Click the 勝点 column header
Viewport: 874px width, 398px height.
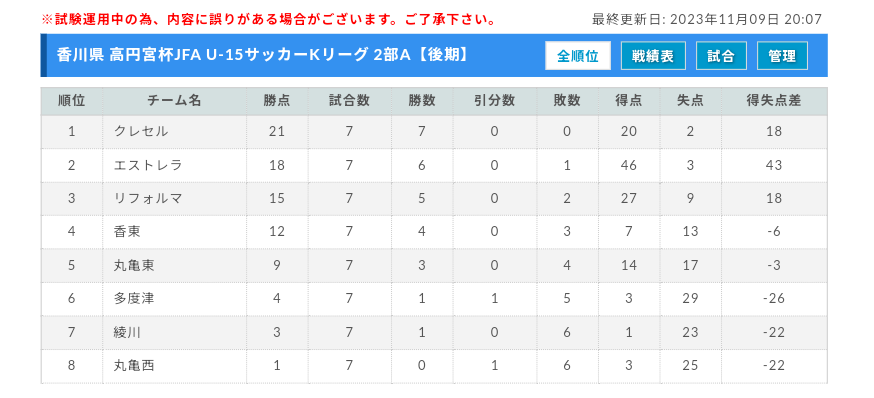pos(277,101)
